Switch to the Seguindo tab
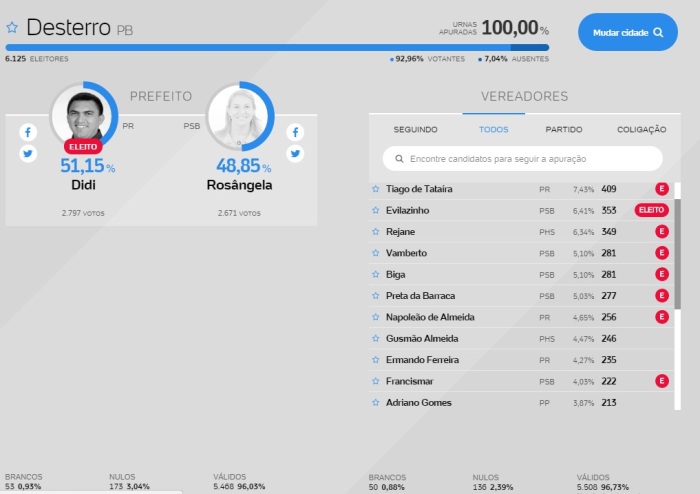The height and width of the screenshot is (494, 700). (415, 130)
